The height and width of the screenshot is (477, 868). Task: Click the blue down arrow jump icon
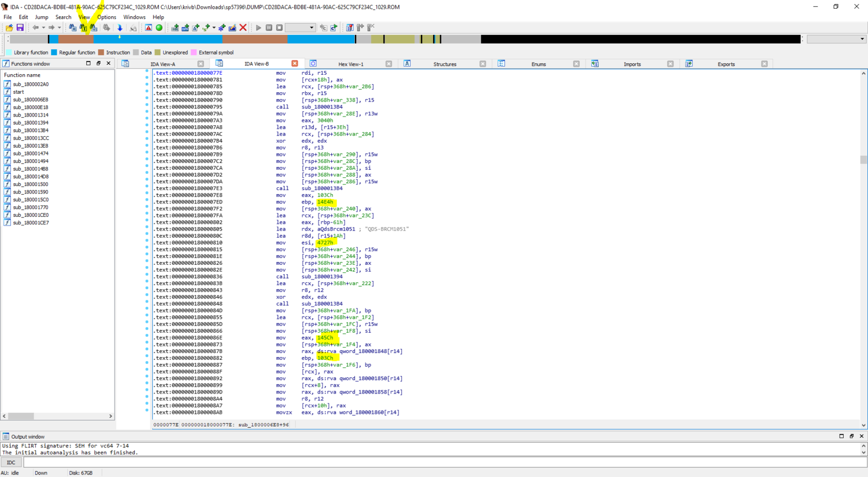120,28
